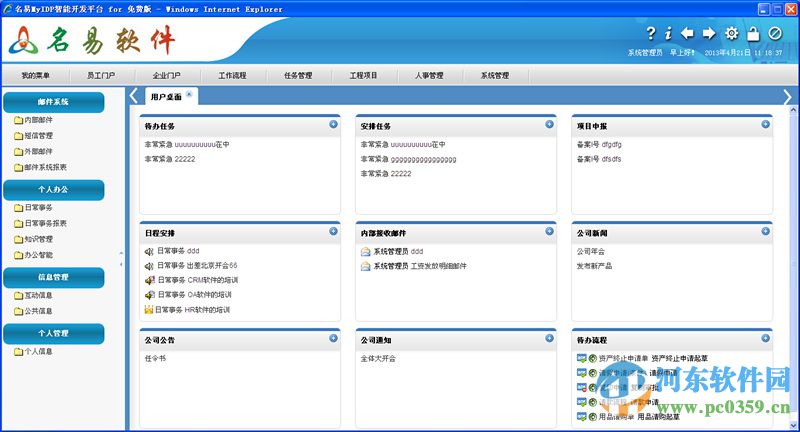Screen dimensions: 800x432
Task: Click the vertical scrollbar up arrow
Action: (x=793, y=110)
